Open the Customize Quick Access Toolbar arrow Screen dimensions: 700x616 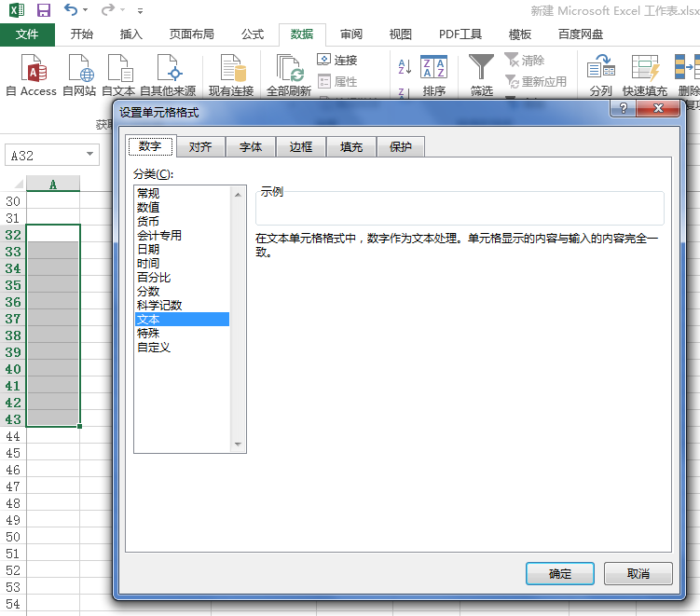tap(140, 10)
